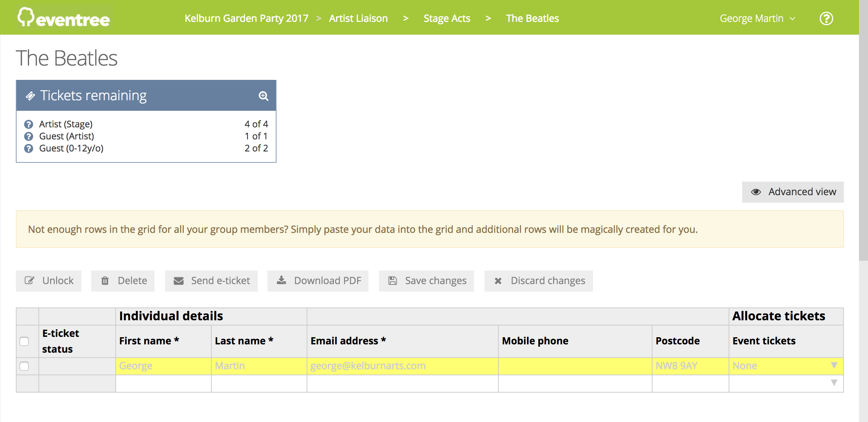Click The Beatles breadcrumb
The width and height of the screenshot is (868, 422).
pos(532,18)
